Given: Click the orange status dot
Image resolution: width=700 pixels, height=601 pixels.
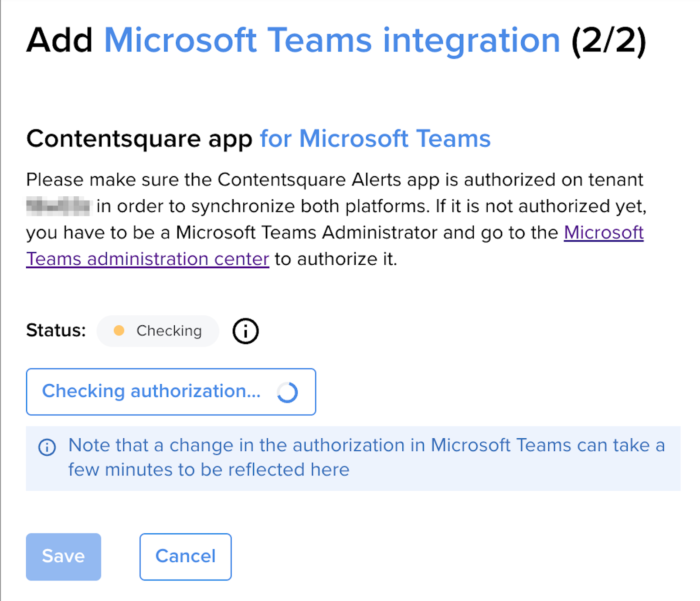Looking at the screenshot, I should pos(119,331).
